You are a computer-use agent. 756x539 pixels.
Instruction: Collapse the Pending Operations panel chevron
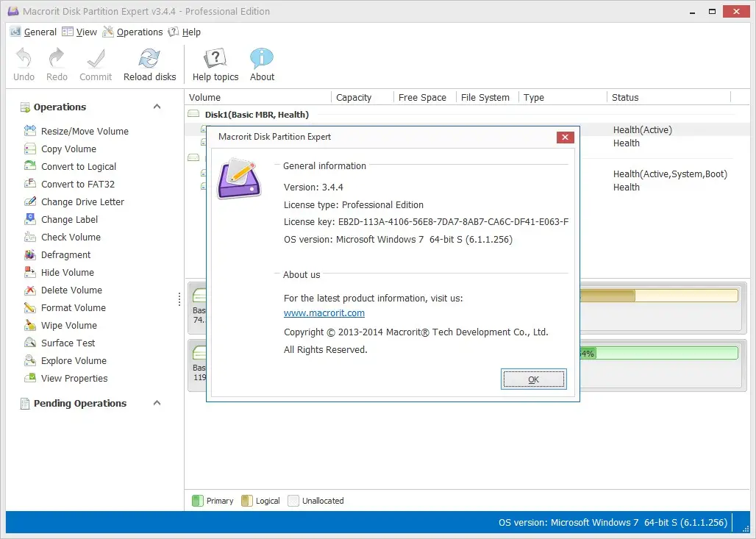tap(157, 403)
